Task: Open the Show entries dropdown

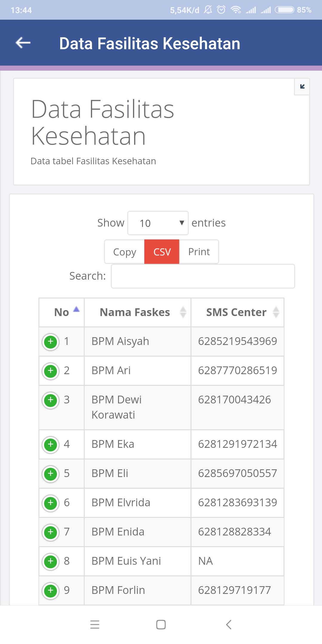Action: 158,223
